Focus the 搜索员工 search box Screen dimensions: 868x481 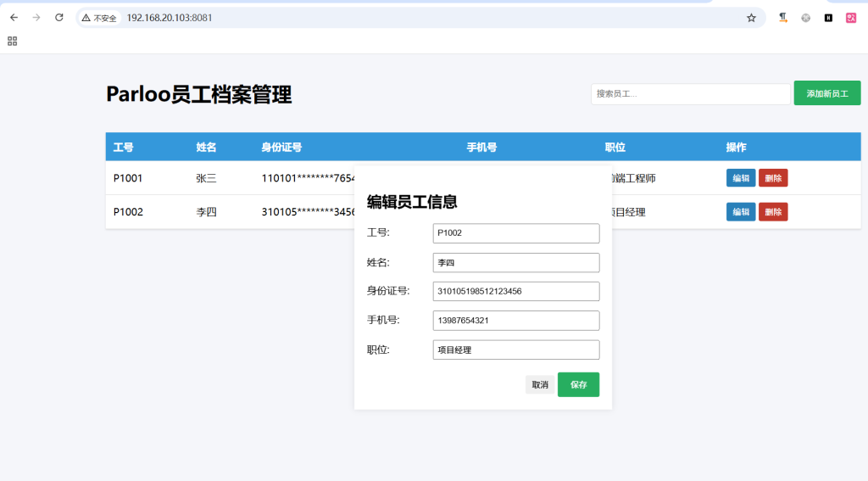(x=690, y=93)
